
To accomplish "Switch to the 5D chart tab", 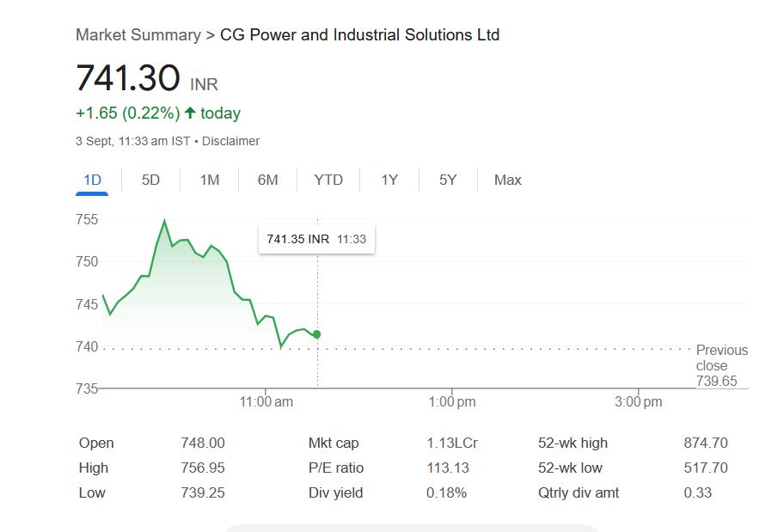I will [x=150, y=180].
